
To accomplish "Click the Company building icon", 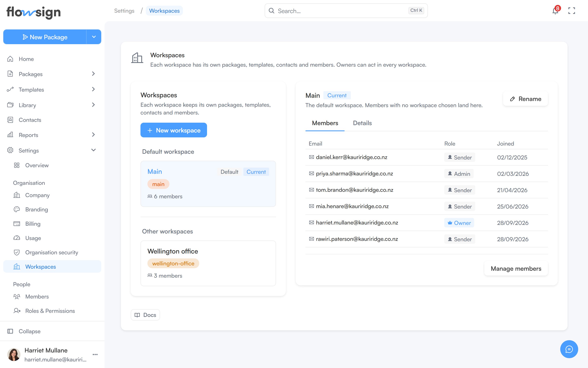I will [17, 195].
